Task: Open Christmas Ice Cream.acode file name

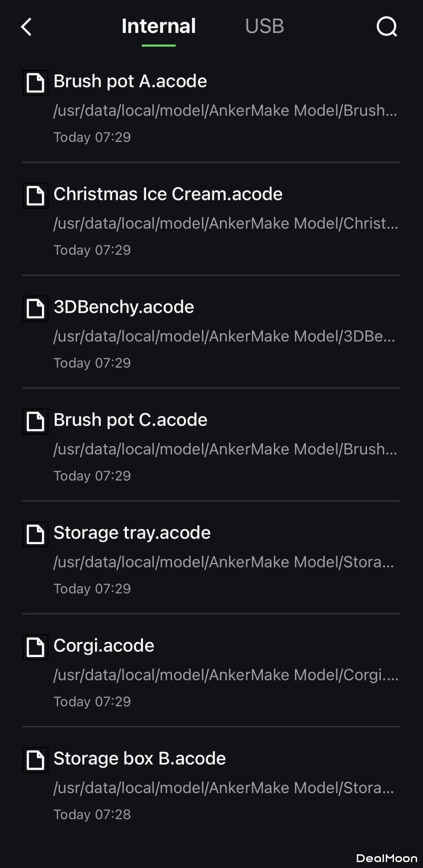Action: [x=168, y=194]
